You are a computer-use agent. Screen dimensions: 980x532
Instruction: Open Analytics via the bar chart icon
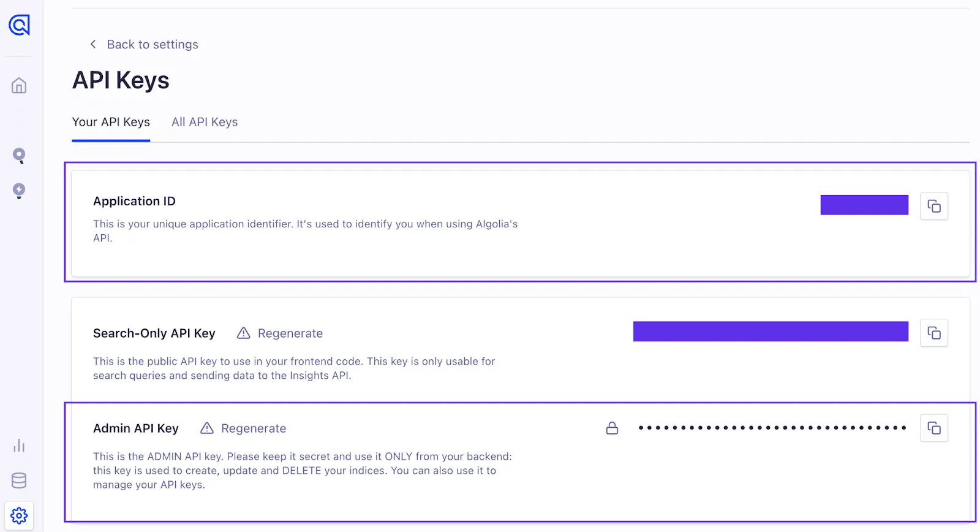[x=19, y=446]
